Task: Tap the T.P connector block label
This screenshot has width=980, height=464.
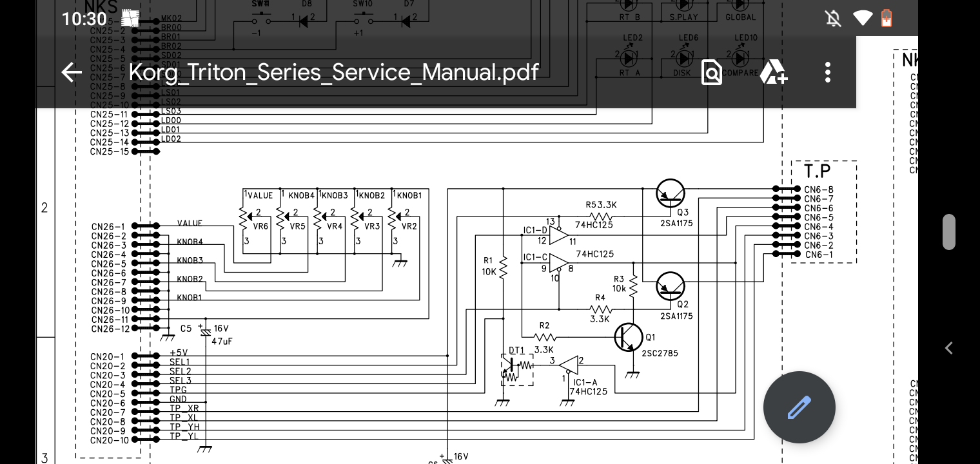Action: [x=817, y=171]
